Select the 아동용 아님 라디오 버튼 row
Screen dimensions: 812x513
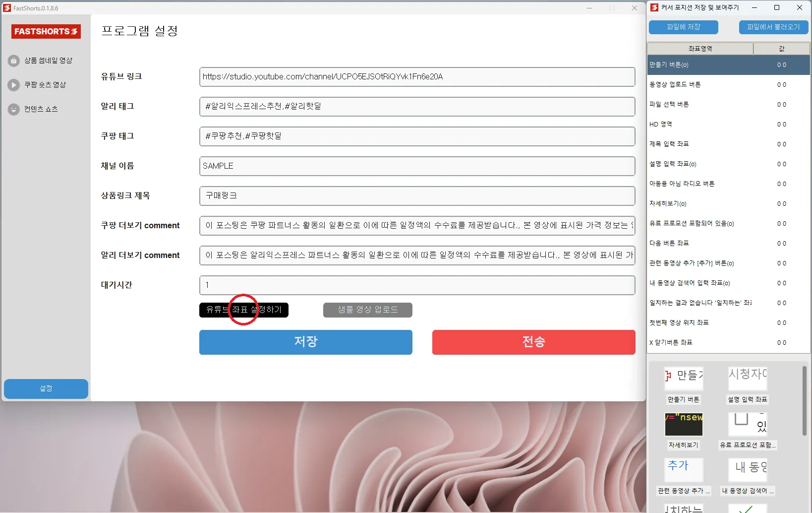coord(729,184)
